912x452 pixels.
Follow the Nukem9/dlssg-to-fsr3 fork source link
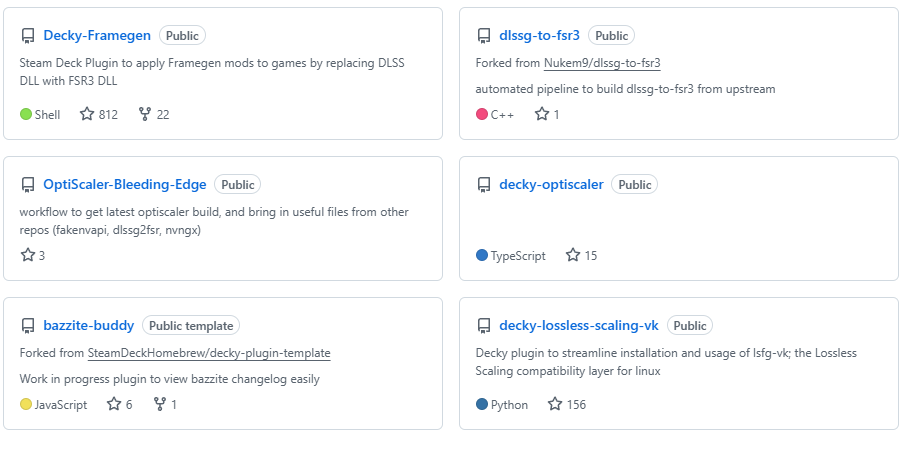[603, 63]
